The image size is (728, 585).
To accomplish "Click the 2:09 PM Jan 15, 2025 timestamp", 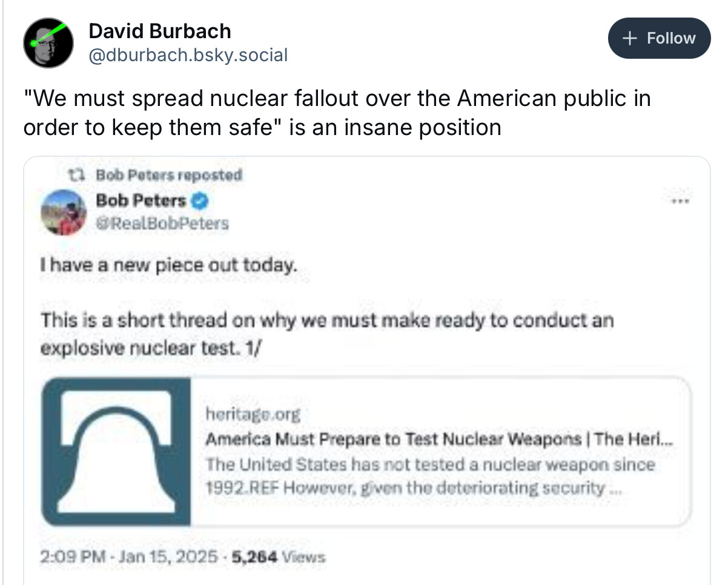I will click(129, 557).
